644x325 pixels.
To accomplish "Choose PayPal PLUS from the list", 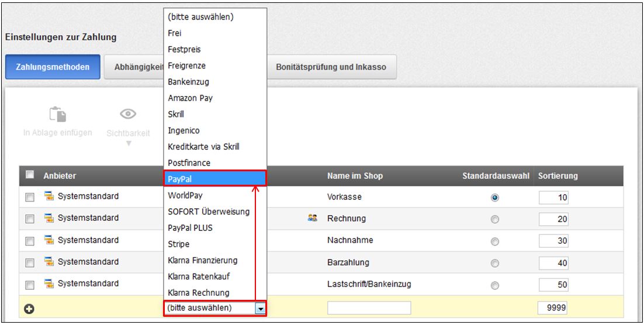I will pyautogui.click(x=215, y=227).
